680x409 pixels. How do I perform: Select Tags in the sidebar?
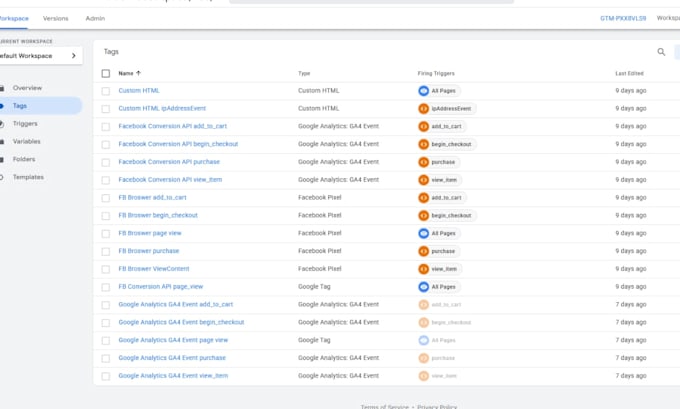point(20,106)
